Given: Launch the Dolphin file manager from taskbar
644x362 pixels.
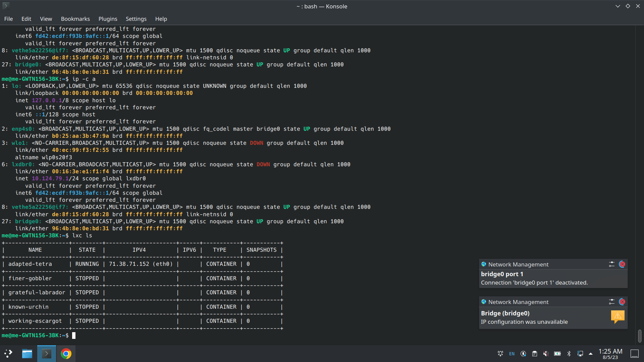Looking at the screenshot, I should pos(27,353).
